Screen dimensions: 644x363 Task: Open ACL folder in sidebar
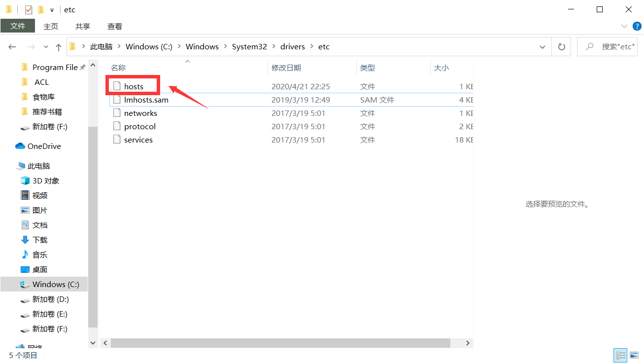coord(41,82)
